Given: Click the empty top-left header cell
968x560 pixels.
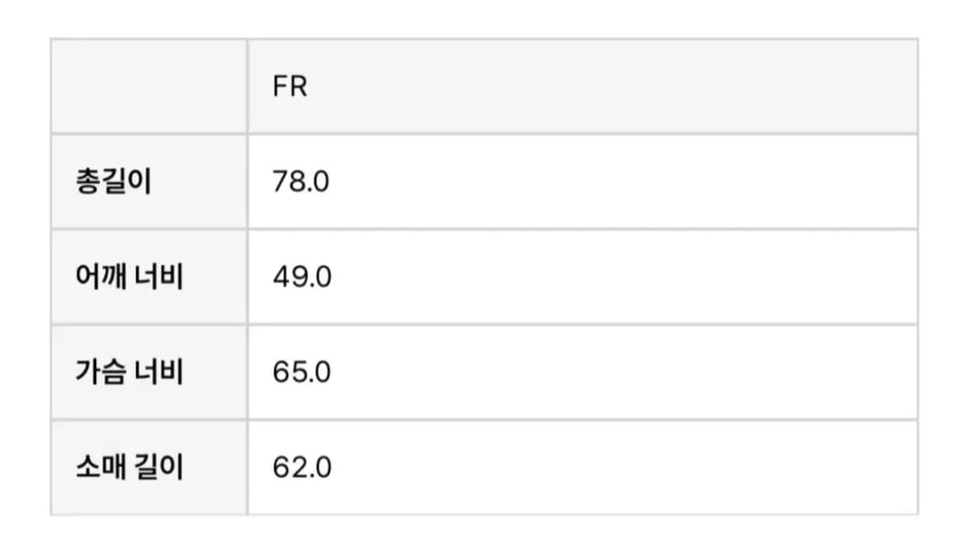Looking at the screenshot, I should coord(149,87).
